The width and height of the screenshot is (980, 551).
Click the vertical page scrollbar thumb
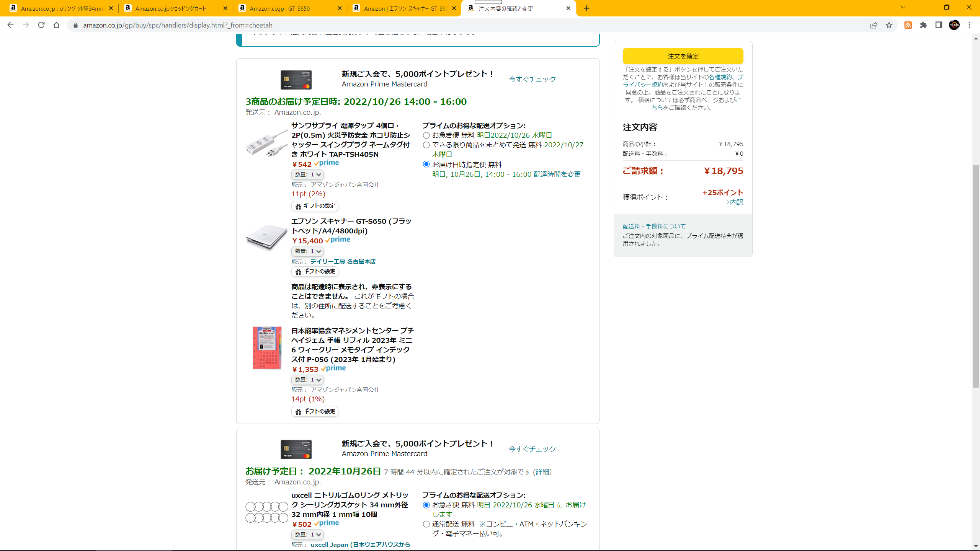pos(976,276)
